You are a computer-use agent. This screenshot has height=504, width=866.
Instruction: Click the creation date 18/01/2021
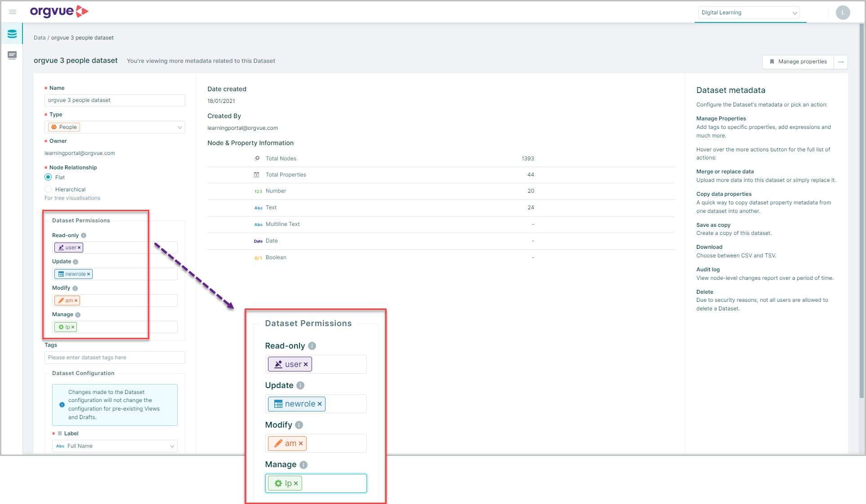click(221, 101)
